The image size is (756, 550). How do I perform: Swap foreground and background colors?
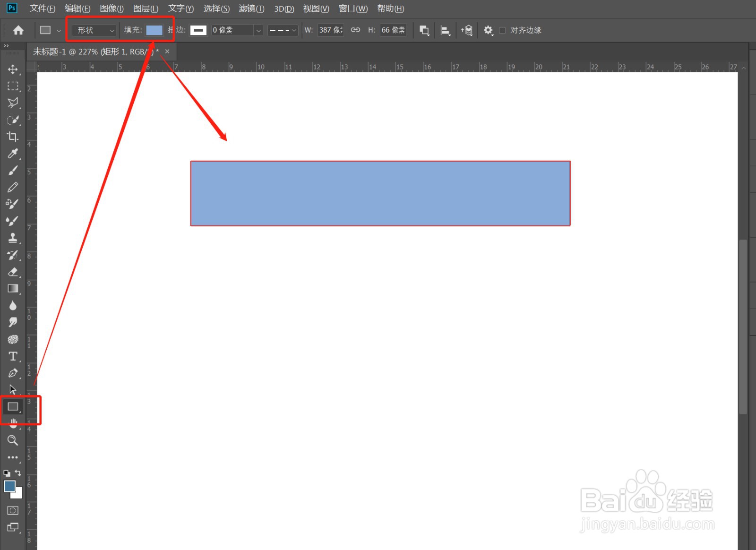coord(18,473)
